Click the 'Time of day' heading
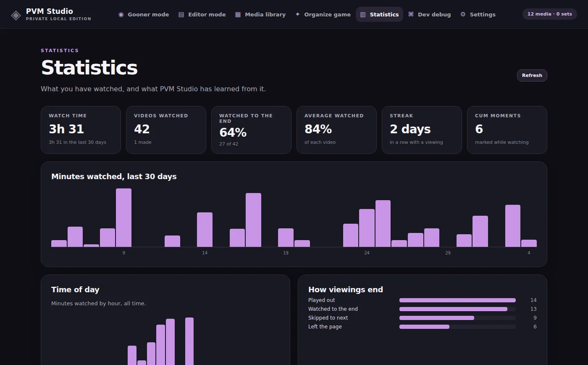This screenshot has height=365, width=588. 75,290
